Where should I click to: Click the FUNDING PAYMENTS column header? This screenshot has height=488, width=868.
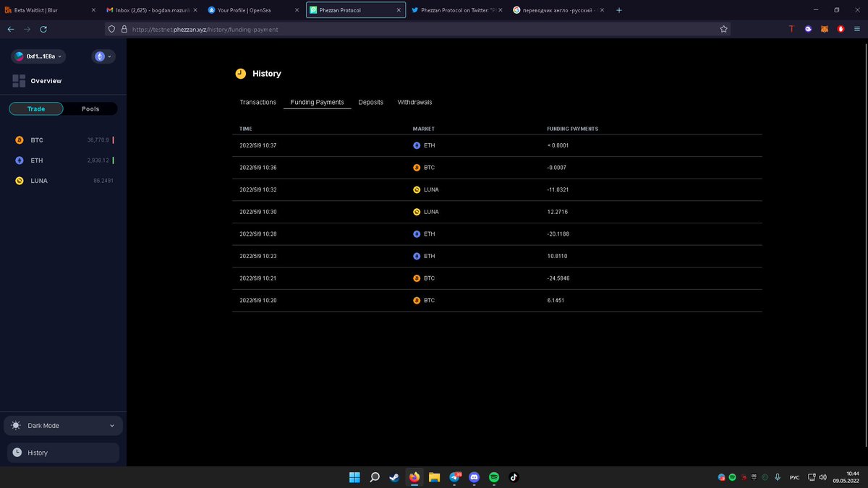click(573, 129)
